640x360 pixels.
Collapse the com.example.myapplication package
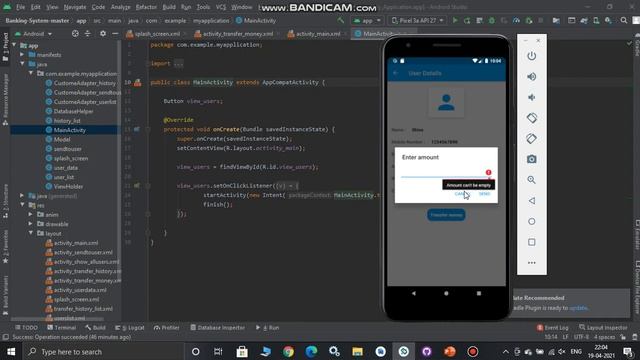31,73
